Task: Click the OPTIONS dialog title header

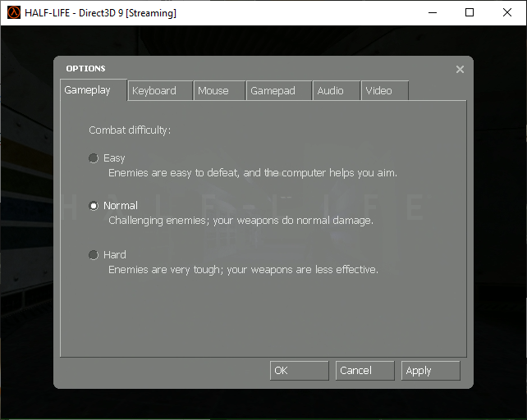Action: (x=85, y=69)
